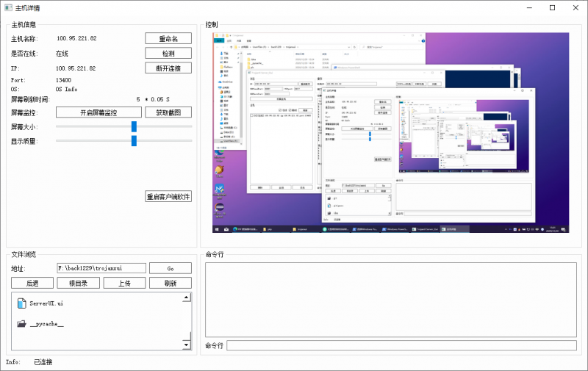Jump to root with the 根目录 button
Viewport: 588px width, 371px height.
pyautogui.click(x=78, y=283)
